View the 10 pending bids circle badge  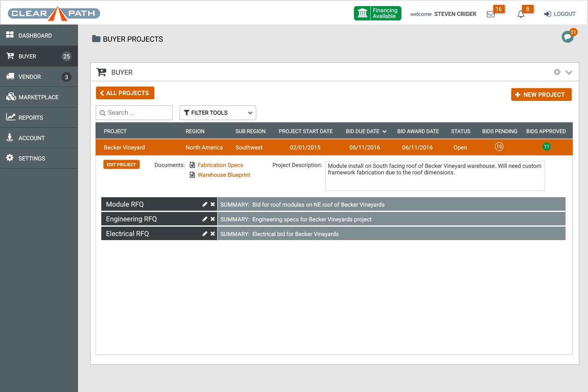(x=499, y=147)
